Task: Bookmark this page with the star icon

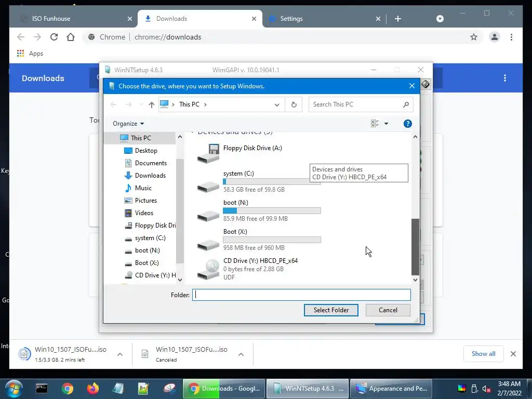Action: point(474,37)
